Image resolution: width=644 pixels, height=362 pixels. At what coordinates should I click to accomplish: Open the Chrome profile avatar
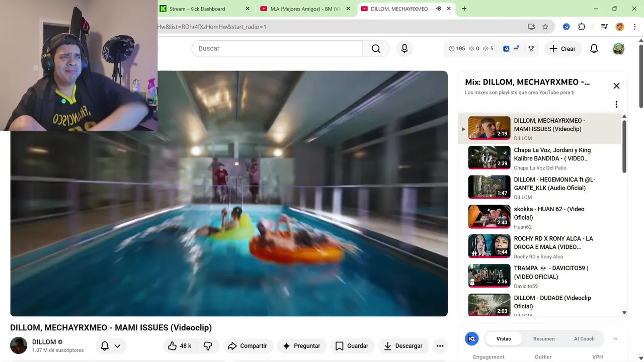620,27
